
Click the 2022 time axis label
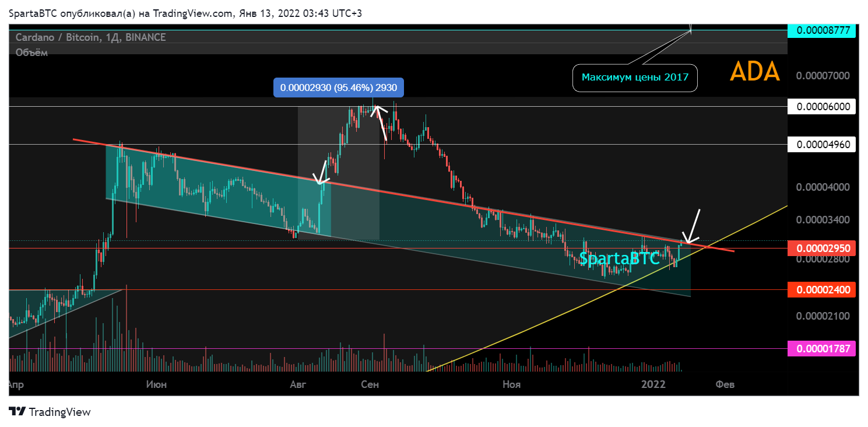(x=653, y=384)
